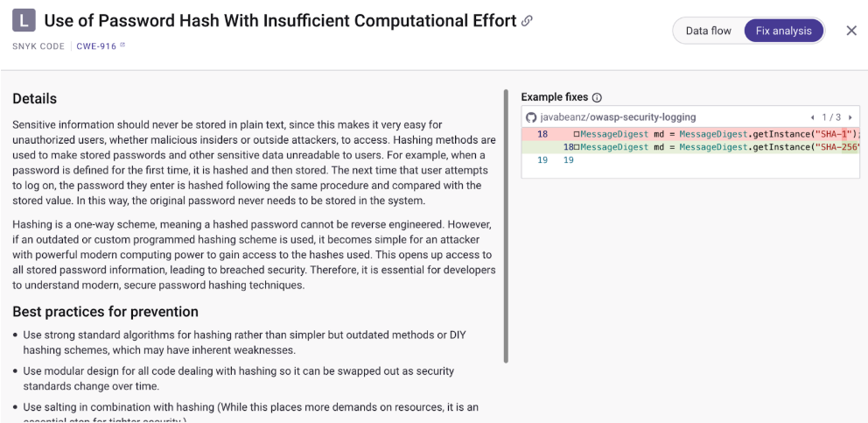The width and height of the screenshot is (868, 423).
Task: Switch to the Data flow view
Action: point(708,31)
